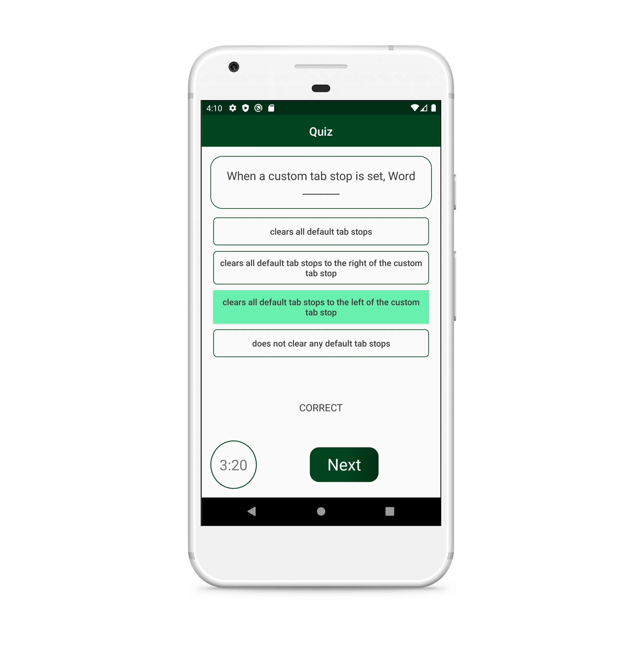Select answer clears all default tab stops
This screenshot has height=645, width=644.
321,232
